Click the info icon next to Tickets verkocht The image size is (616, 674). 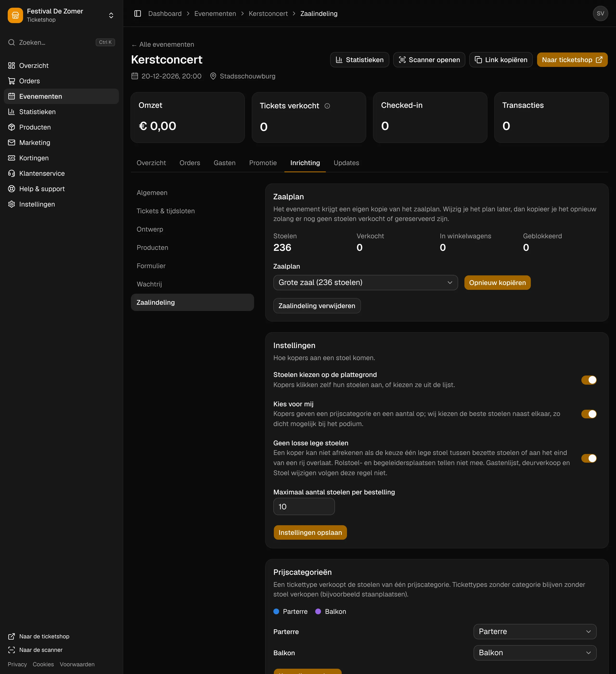[327, 106]
